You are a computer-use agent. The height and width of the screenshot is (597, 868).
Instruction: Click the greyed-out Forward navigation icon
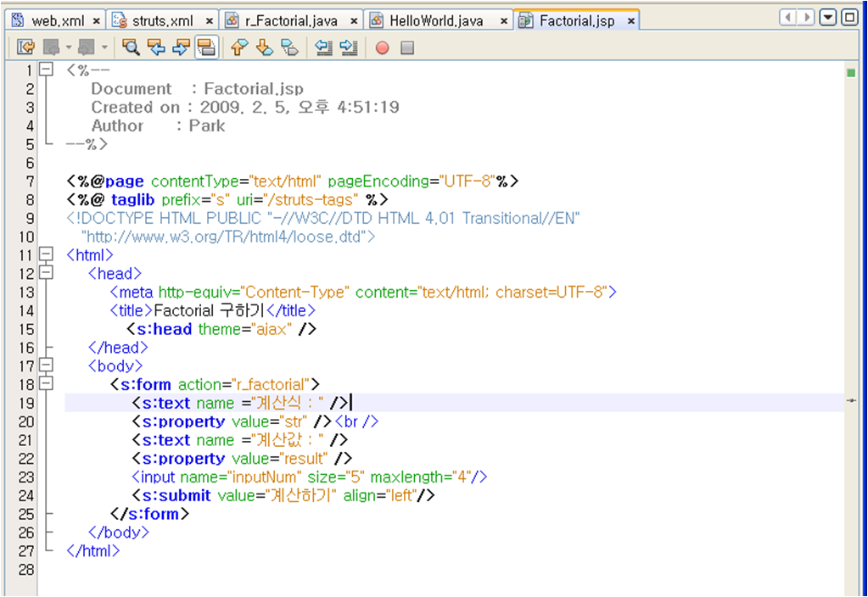pyautogui.click(x=87, y=47)
